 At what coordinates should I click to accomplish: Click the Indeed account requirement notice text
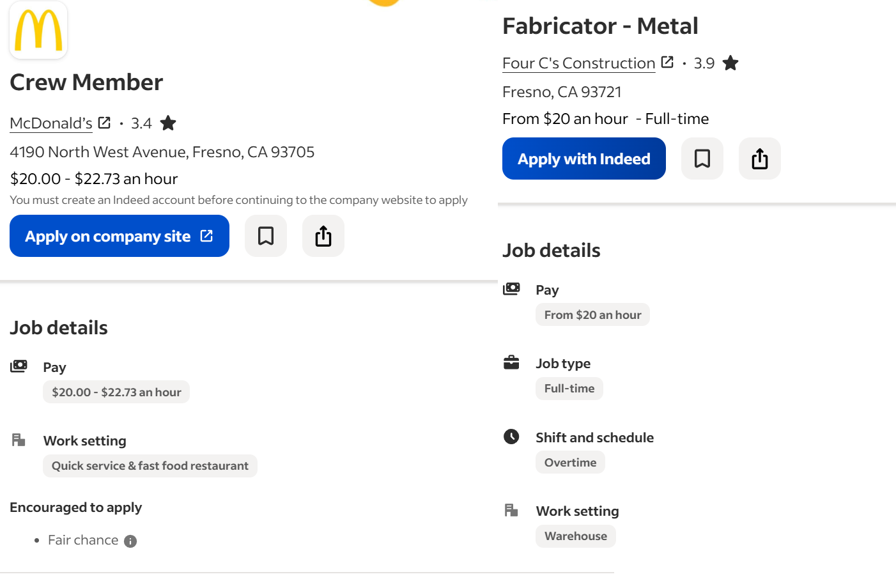[239, 200]
